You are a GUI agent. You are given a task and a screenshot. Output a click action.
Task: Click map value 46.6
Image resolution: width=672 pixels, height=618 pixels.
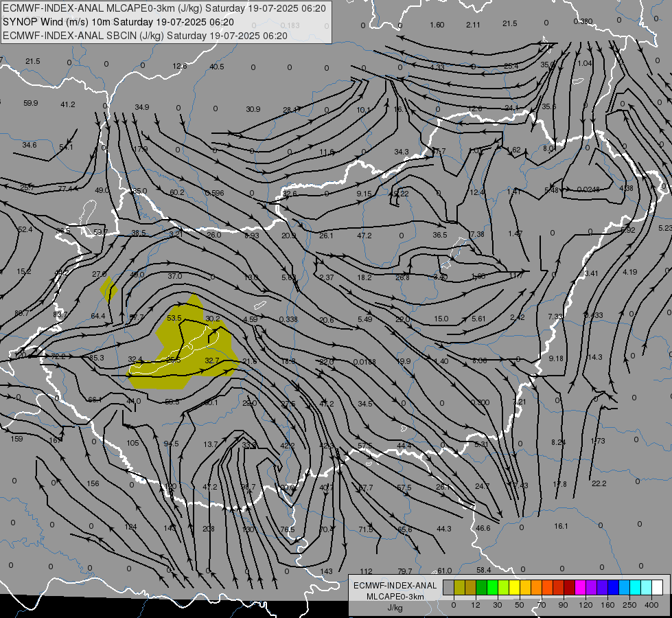(x=483, y=528)
